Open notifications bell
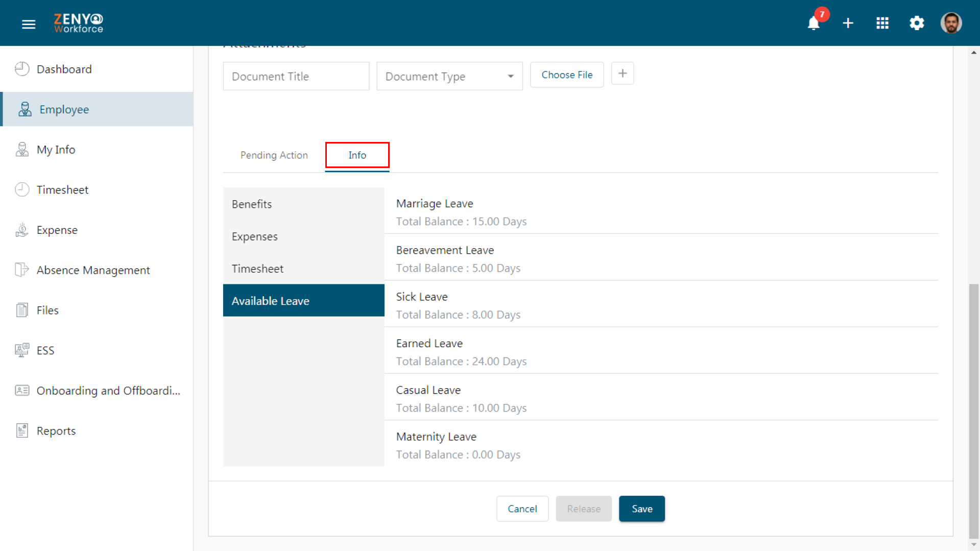Image resolution: width=980 pixels, height=551 pixels. [x=814, y=23]
